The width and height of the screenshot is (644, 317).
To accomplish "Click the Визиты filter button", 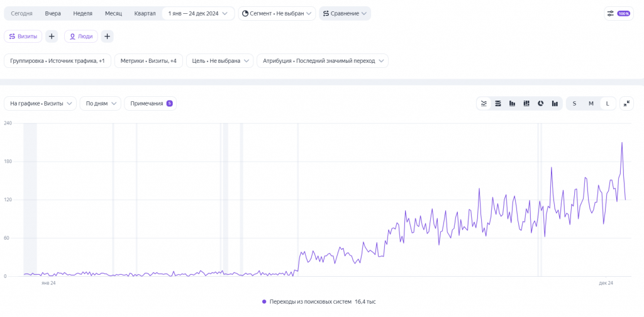I will pos(23,36).
